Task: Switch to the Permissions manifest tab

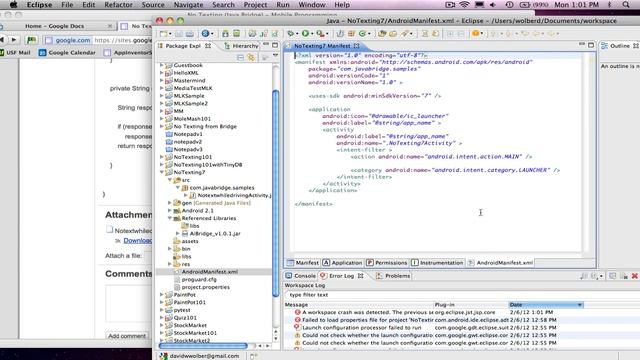Action: click(x=387, y=263)
